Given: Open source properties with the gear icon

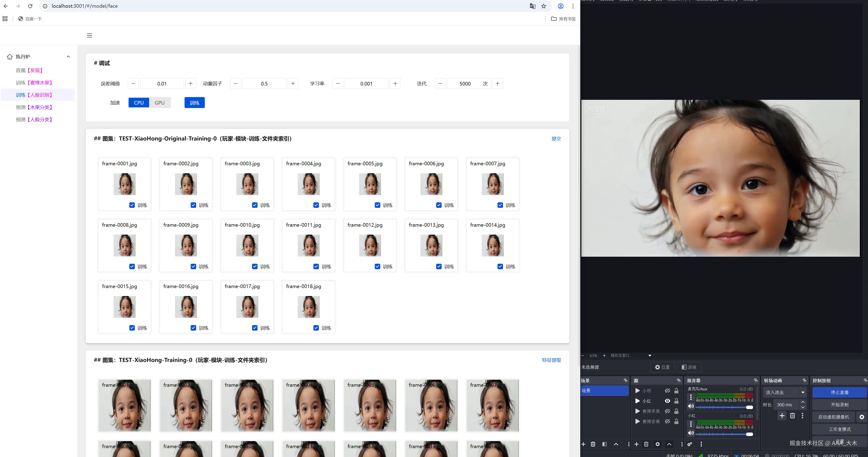Looking at the screenshot, I should point(657,444).
